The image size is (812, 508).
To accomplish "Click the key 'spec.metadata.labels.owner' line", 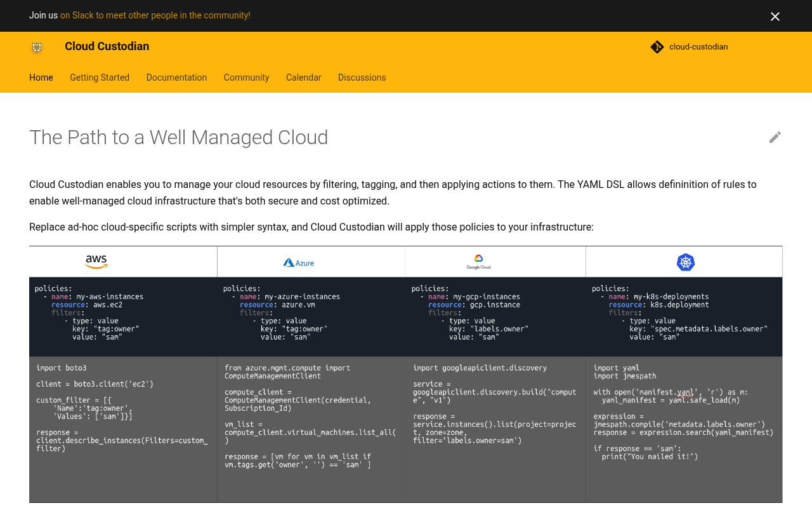I will [x=698, y=329].
